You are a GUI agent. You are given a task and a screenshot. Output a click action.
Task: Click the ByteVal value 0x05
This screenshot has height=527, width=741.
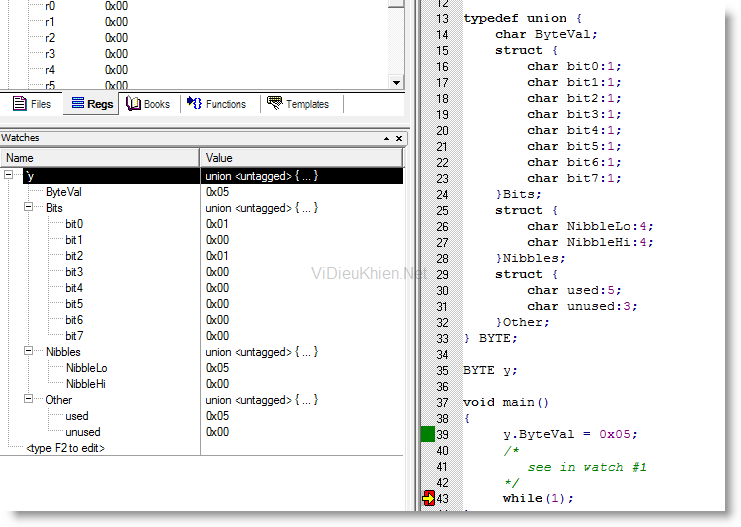point(217,192)
